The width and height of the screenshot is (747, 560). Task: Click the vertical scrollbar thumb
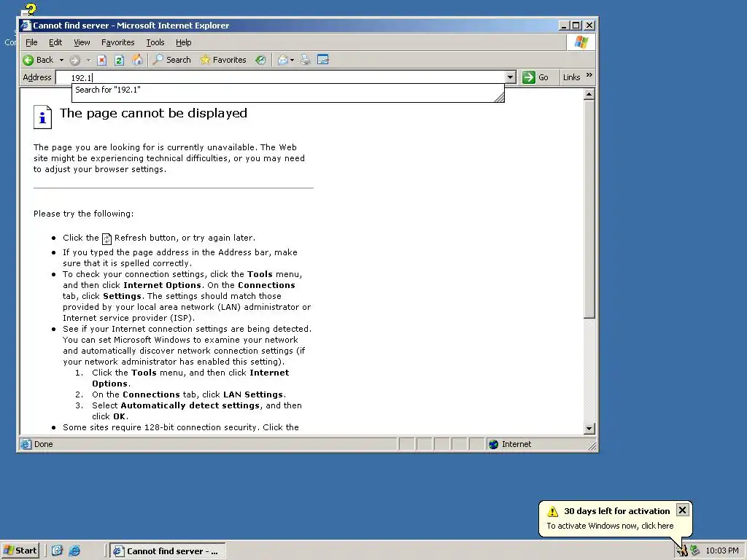click(x=589, y=209)
